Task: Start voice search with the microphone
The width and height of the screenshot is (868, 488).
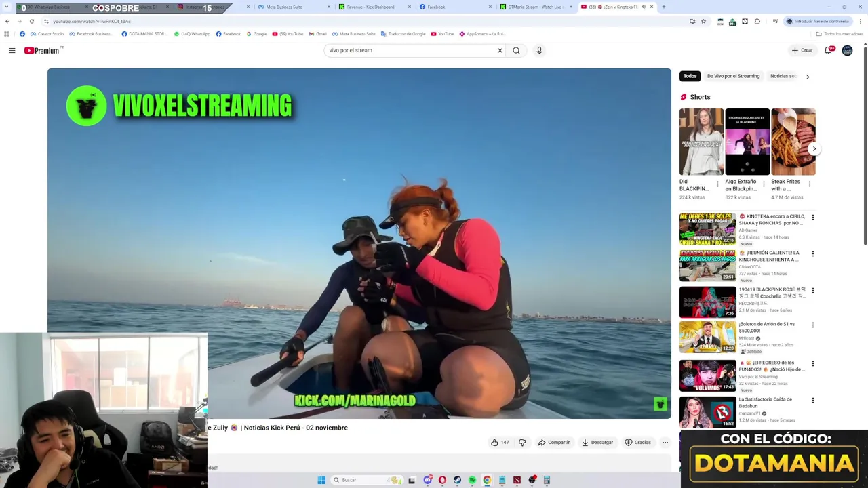Action: point(539,50)
